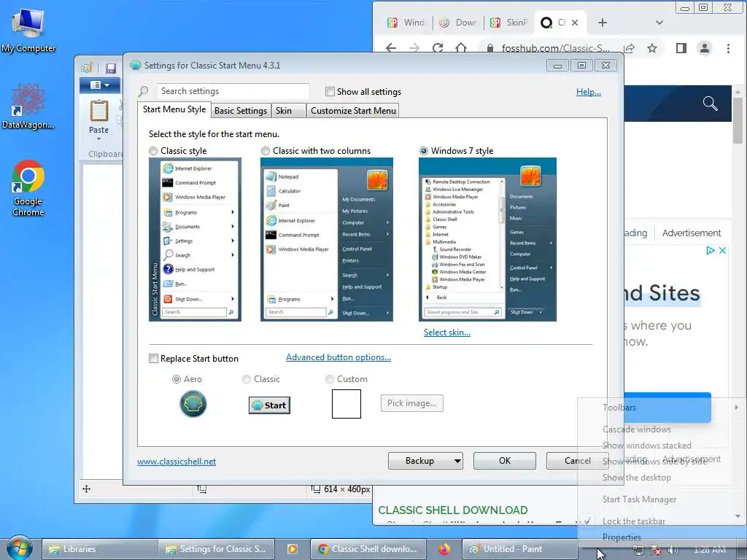The height and width of the screenshot is (560, 747).
Task: Click Chrome share page icon
Action: pos(630,47)
